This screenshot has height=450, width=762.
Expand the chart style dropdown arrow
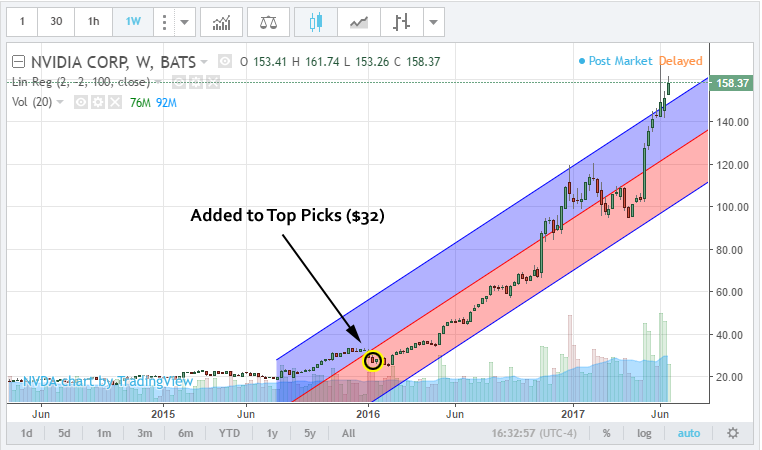coord(433,22)
